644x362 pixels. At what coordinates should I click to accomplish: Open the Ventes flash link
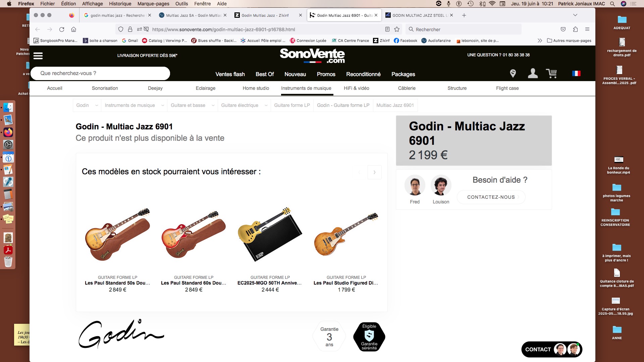230,74
